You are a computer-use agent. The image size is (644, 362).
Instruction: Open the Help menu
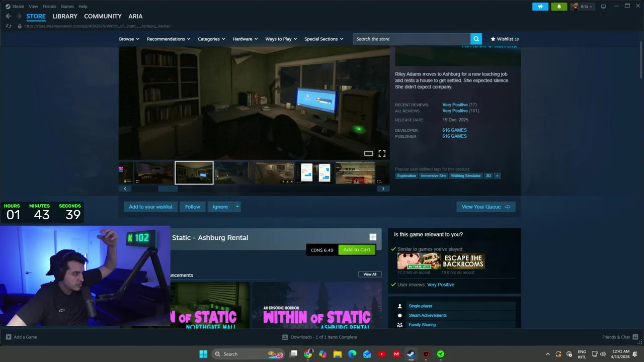click(83, 7)
